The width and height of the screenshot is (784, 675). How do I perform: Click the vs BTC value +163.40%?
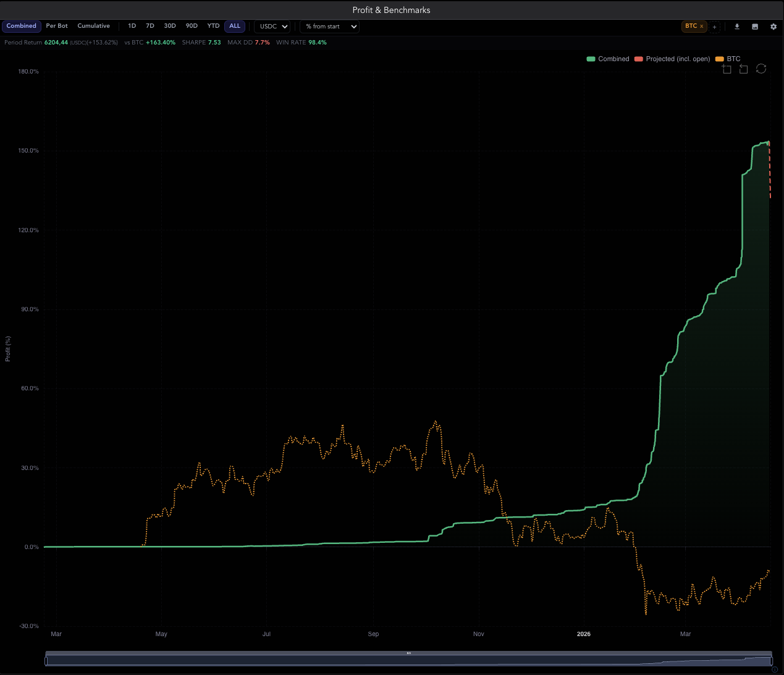click(x=161, y=43)
